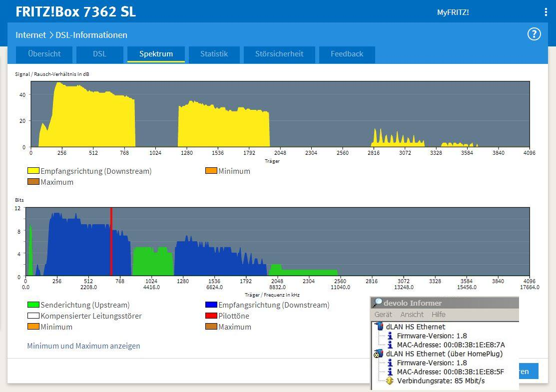Click the Signal / Rausch-Verhältnis in dB label
This screenshot has width=556, height=392.
(52, 74)
